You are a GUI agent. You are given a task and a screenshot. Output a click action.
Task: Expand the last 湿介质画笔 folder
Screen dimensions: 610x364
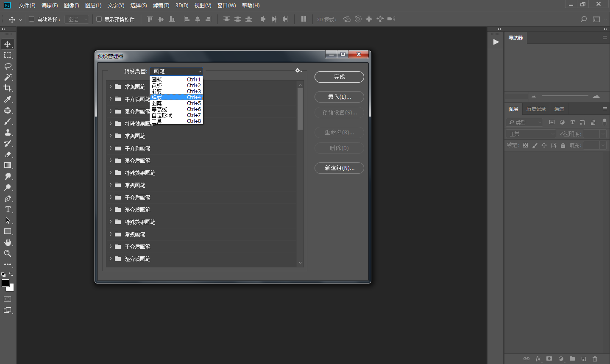[111, 258]
